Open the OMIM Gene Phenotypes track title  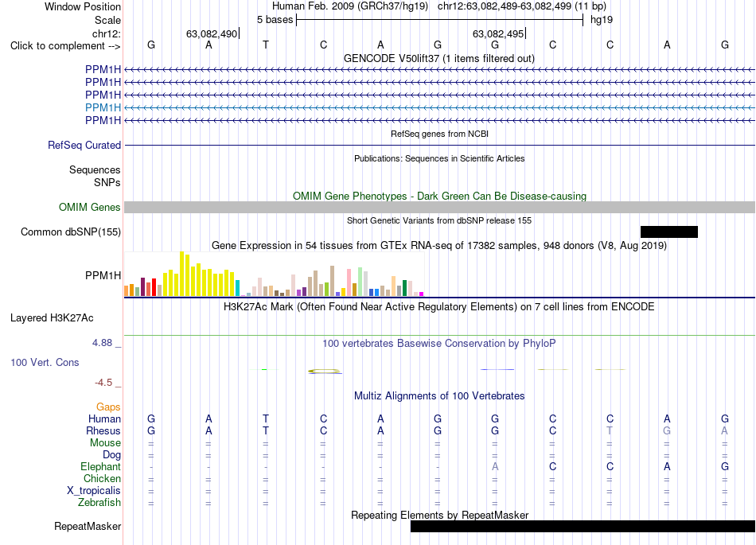(439, 197)
